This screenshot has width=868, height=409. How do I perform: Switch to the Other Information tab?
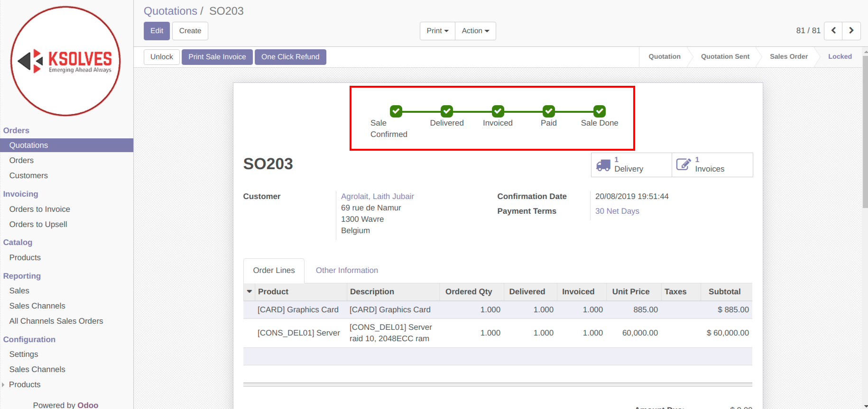coord(347,270)
